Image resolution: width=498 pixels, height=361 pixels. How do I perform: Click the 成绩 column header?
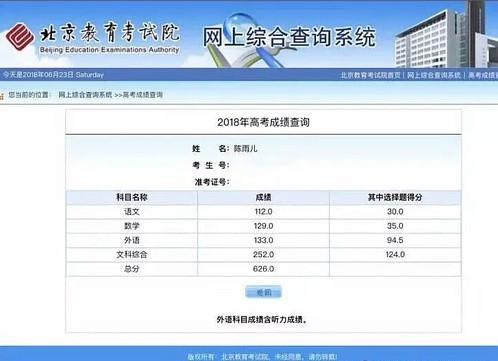(263, 197)
